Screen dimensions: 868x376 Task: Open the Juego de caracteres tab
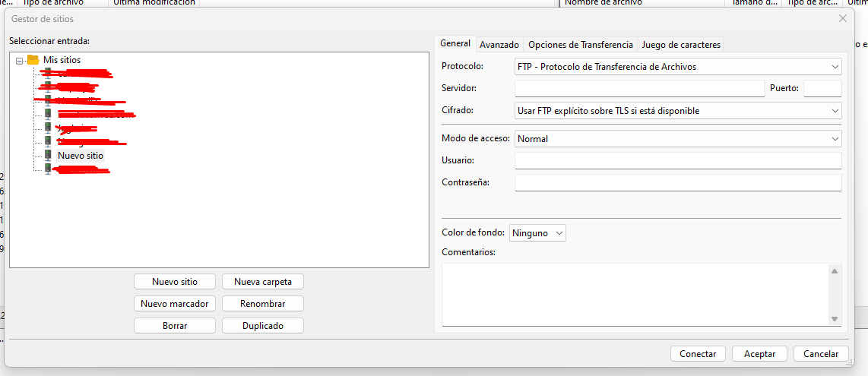681,45
